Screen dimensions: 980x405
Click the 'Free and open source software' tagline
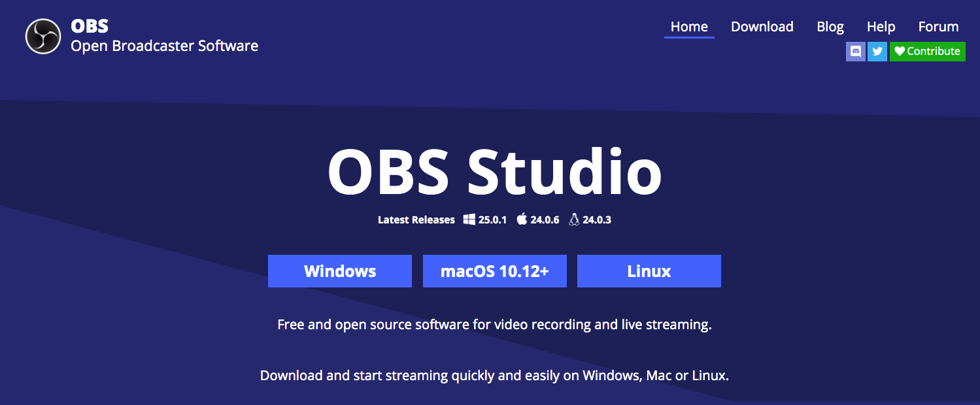(494, 325)
